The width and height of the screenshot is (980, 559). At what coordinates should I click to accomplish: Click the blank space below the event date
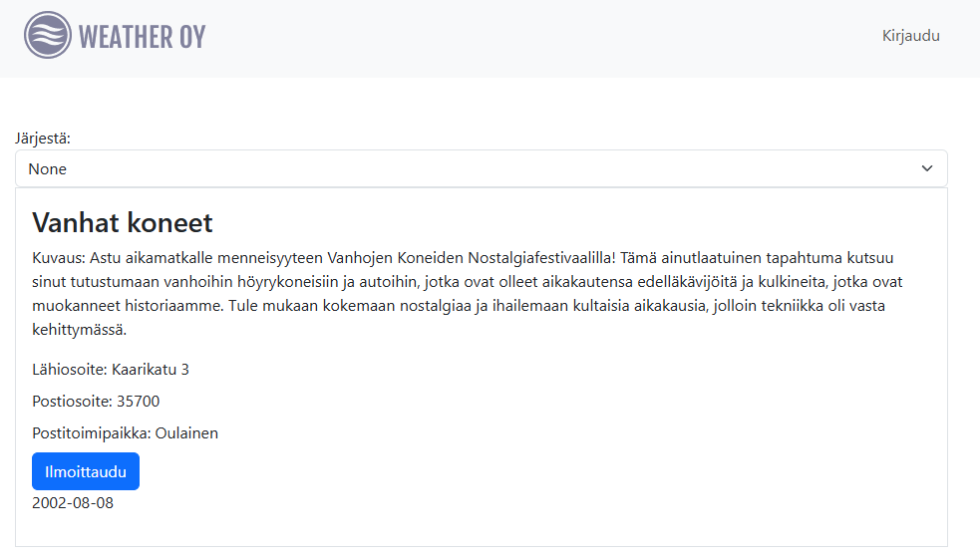coord(479,530)
